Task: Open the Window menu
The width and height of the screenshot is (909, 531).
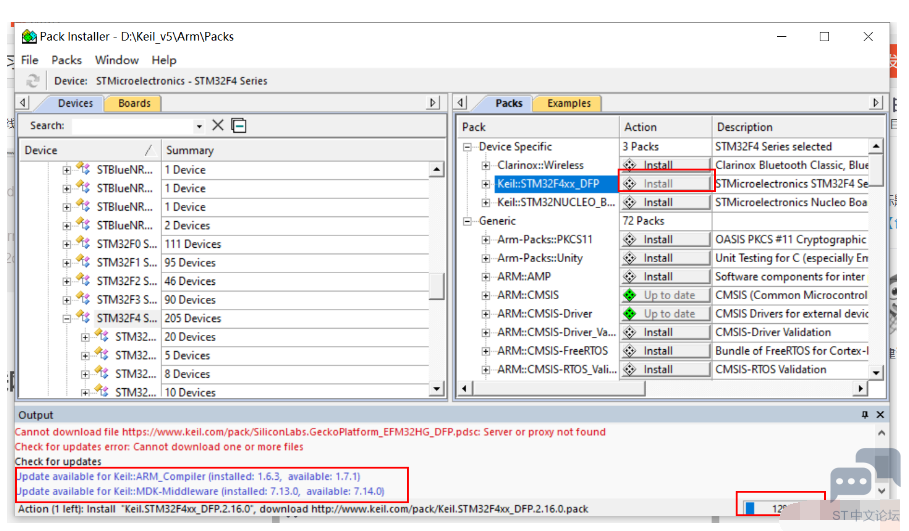Action: [117, 60]
